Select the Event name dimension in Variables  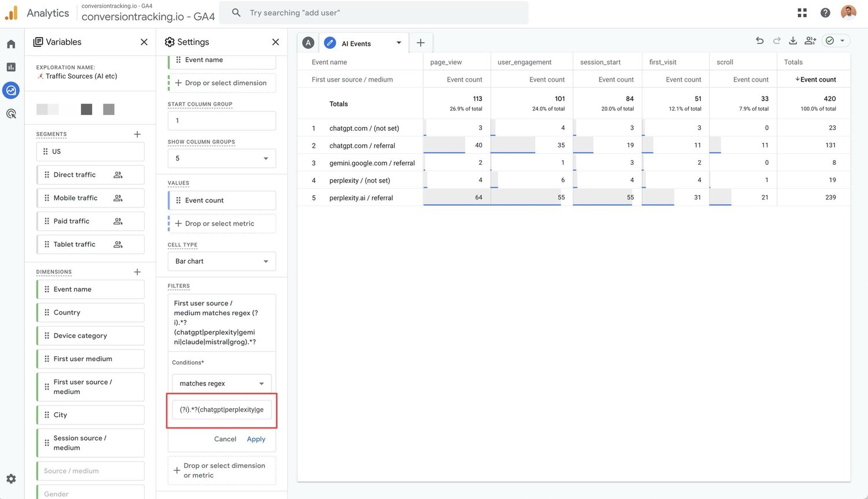(90, 289)
